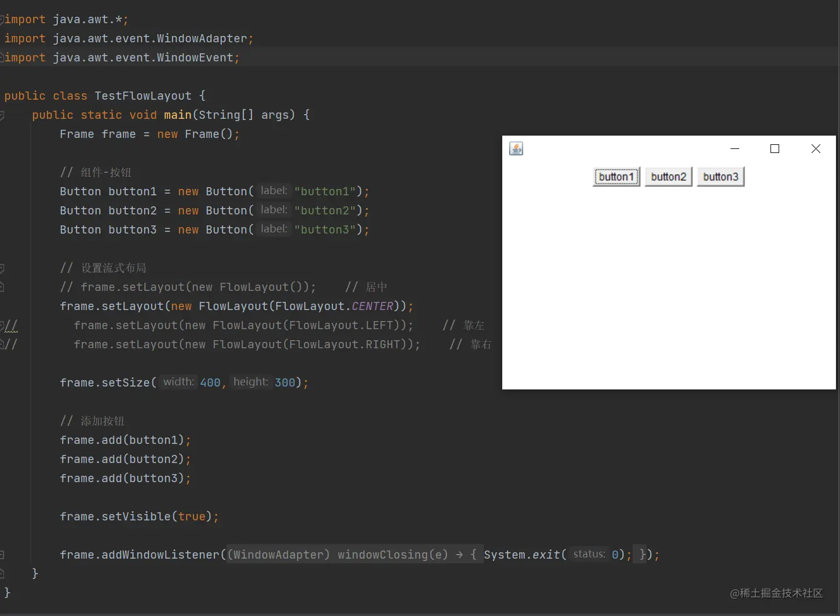This screenshot has width=840, height=616.
Task: Close the Java Frame window
Action: 816,149
